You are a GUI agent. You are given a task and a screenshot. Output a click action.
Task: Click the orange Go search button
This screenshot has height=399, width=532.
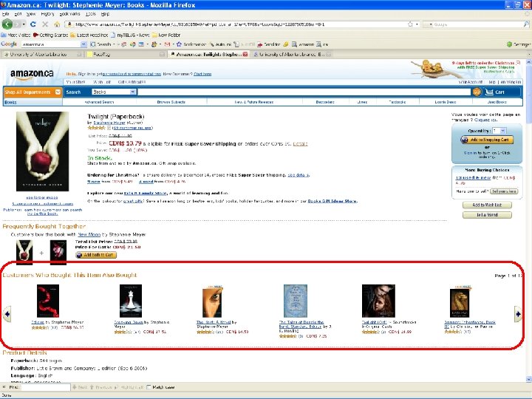tap(477, 92)
